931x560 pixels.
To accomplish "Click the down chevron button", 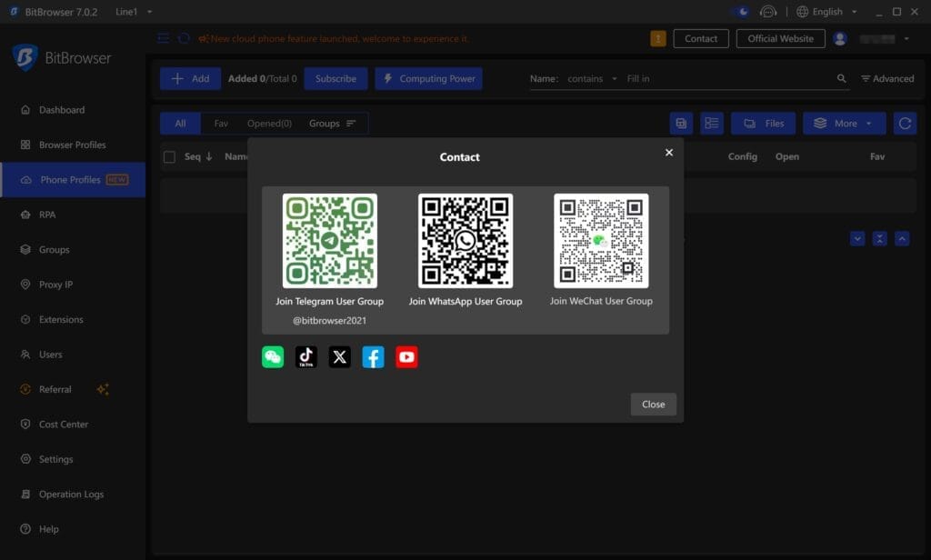I will tap(856, 239).
